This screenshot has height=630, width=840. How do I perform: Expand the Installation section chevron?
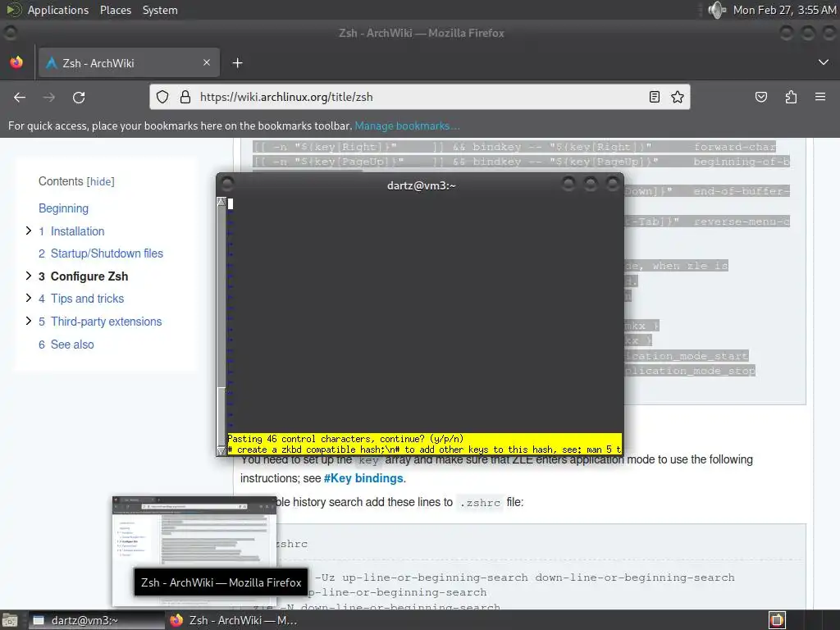[29, 231]
